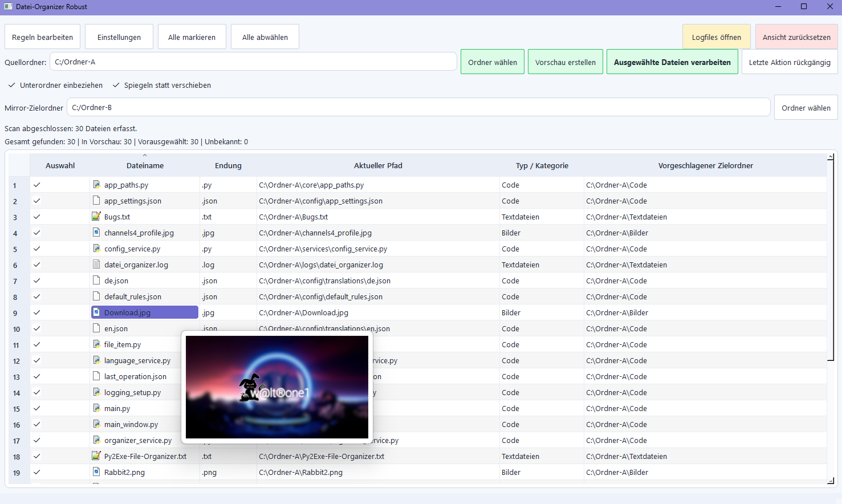Click the image icon next to Rabbit2.png
Screen dimensions: 842x504
pyautogui.click(x=96, y=472)
